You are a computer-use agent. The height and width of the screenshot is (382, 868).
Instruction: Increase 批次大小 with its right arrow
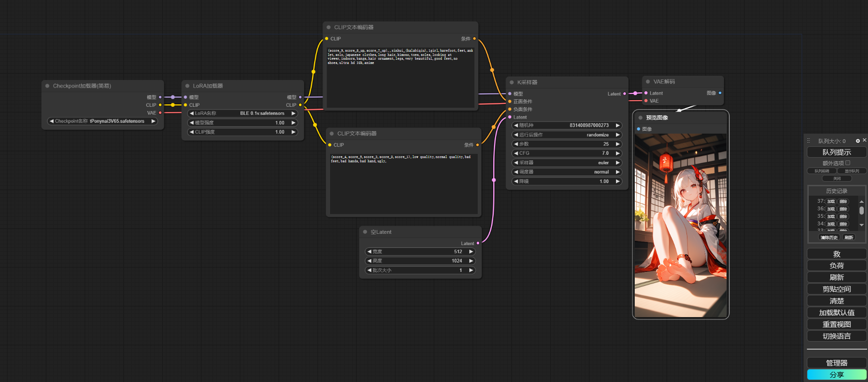[x=471, y=270]
